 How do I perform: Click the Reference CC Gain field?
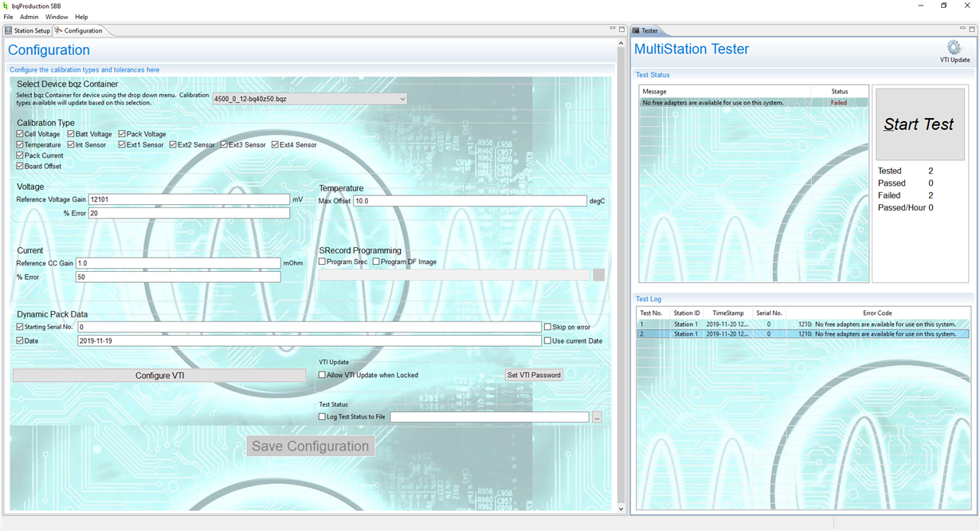[x=178, y=263]
